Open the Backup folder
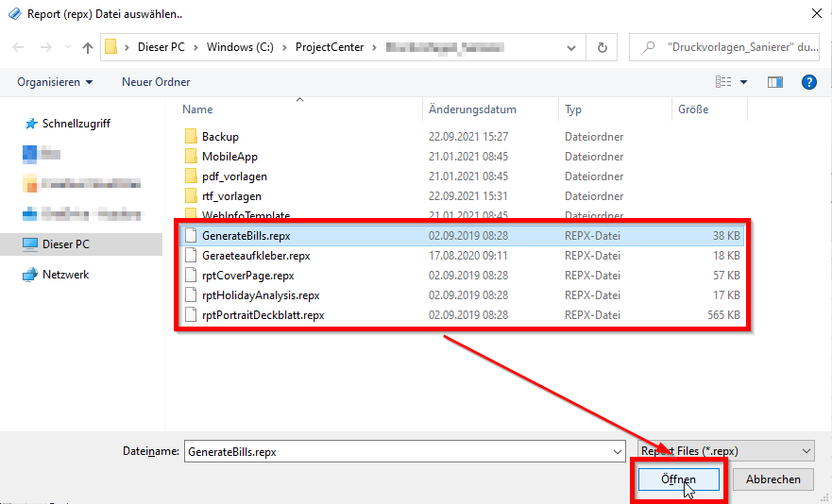 (x=220, y=137)
